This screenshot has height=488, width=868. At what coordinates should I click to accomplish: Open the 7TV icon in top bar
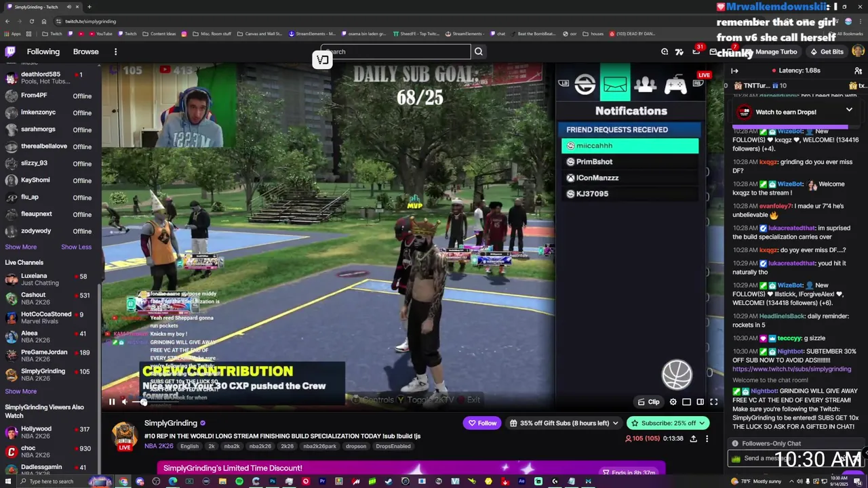point(679,52)
